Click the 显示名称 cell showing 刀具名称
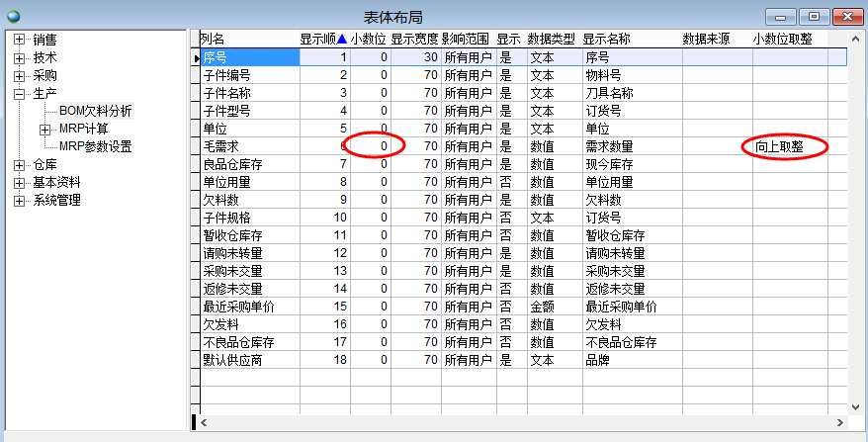Image resolution: width=868 pixels, height=442 pixels. click(x=630, y=93)
